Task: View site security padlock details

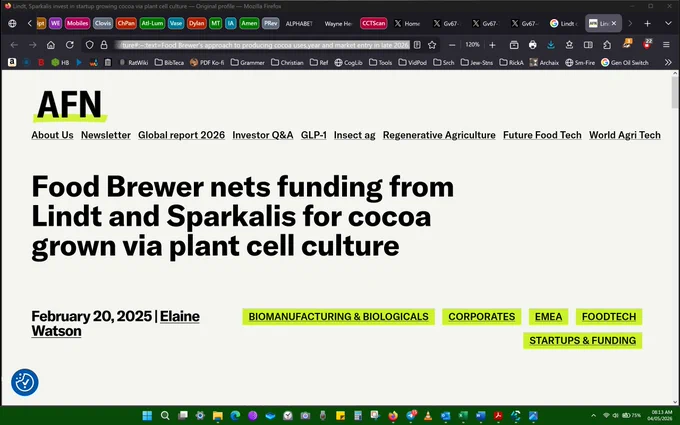Action: pos(104,45)
